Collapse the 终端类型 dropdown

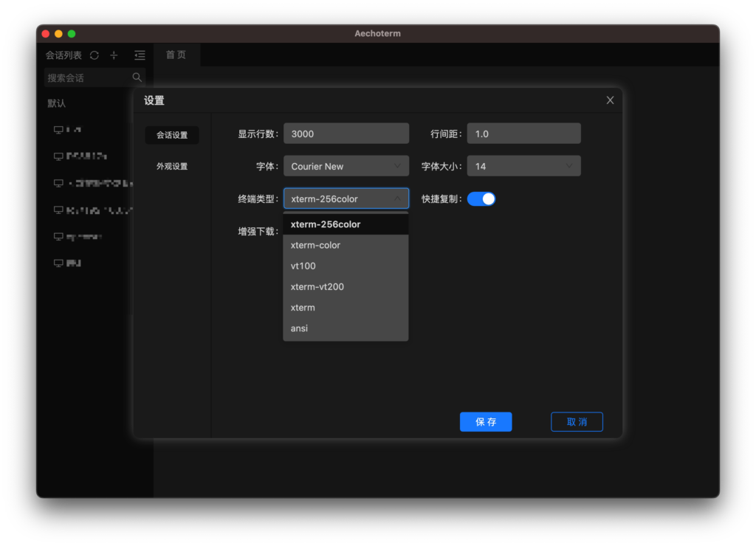point(346,198)
